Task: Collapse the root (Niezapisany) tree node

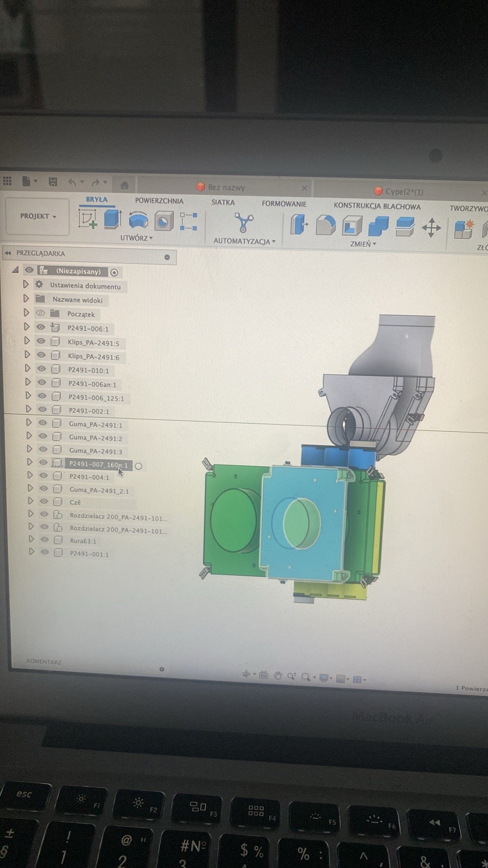Action: coord(15,269)
